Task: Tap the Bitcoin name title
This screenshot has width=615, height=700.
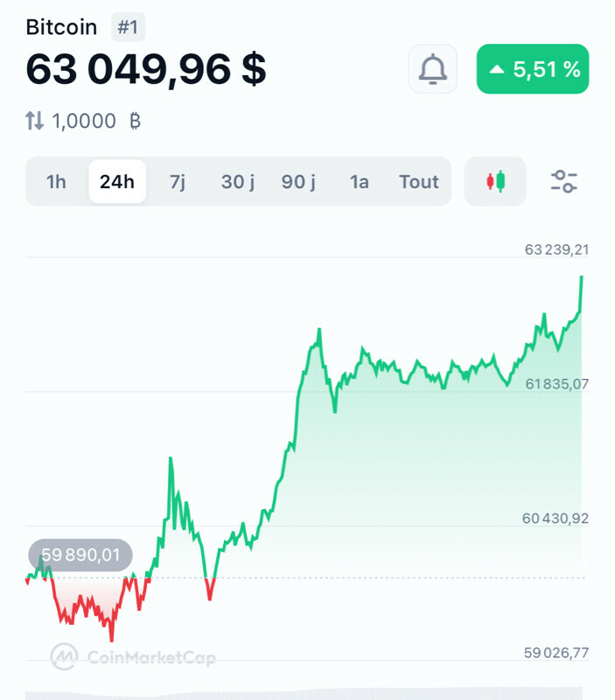Action: (x=61, y=27)
